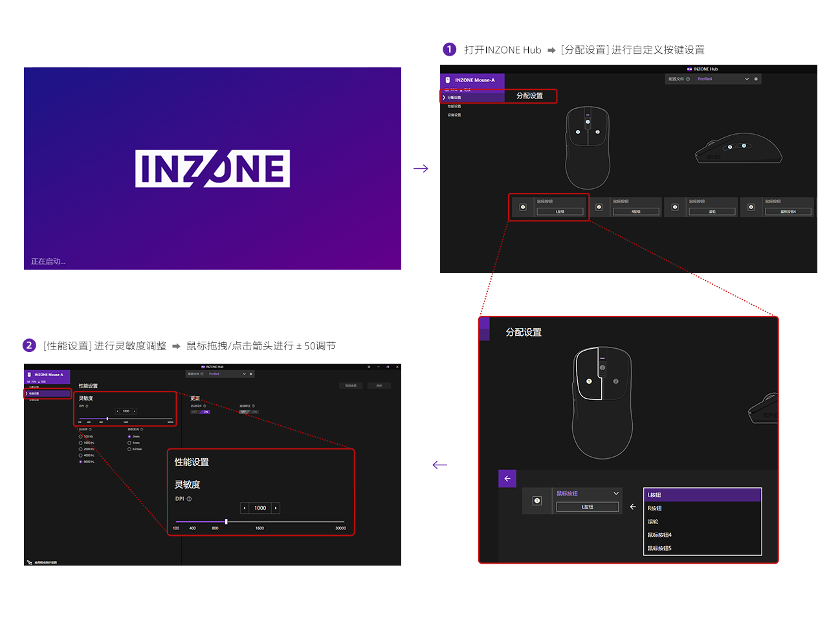Click the number 1 card icon in the enlarged assignment view
The height and width of the screenshot is (618, 840).
[536, 501]
